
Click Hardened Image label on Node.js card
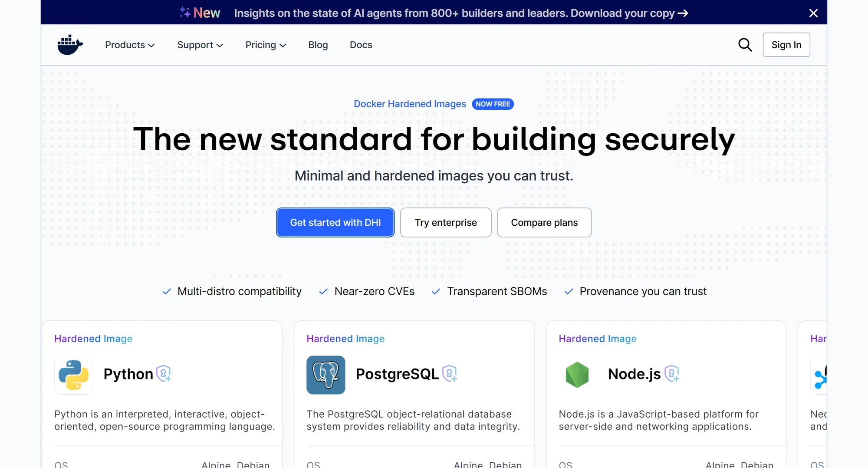(x=598, y=339)
